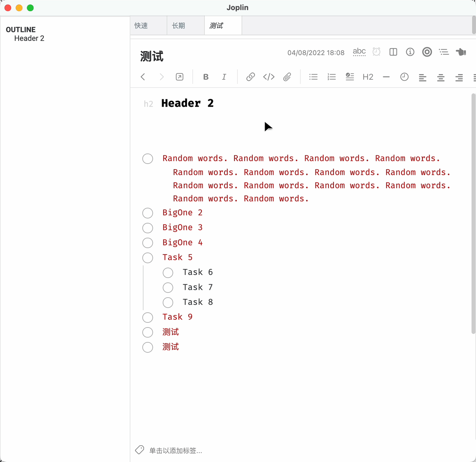Toggle external editing icon
The width and height of the screenshot is (476, 462).
[180, 77]
